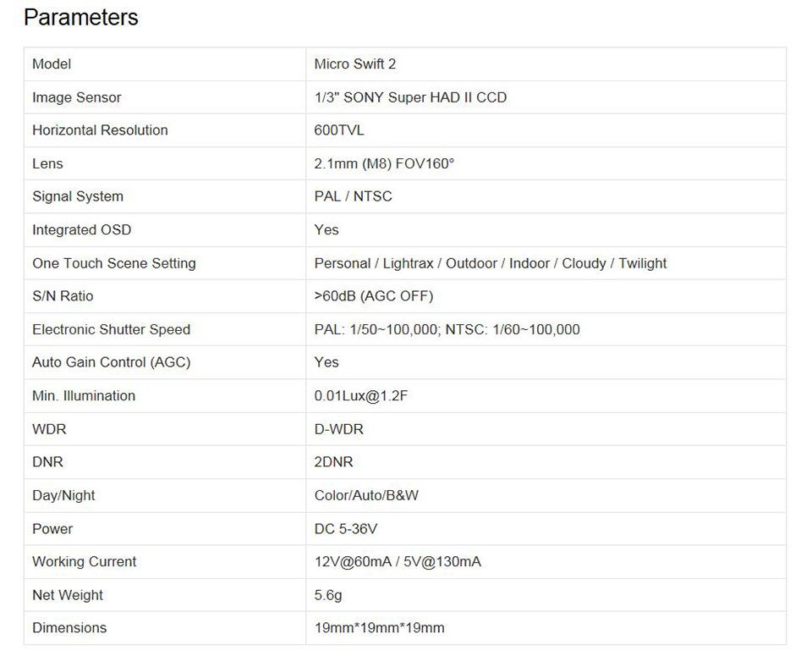Select the 19mm*19mm*19mm dimensions value
The height and width of the screenshot is (656, 812).
tap(379, 628)
